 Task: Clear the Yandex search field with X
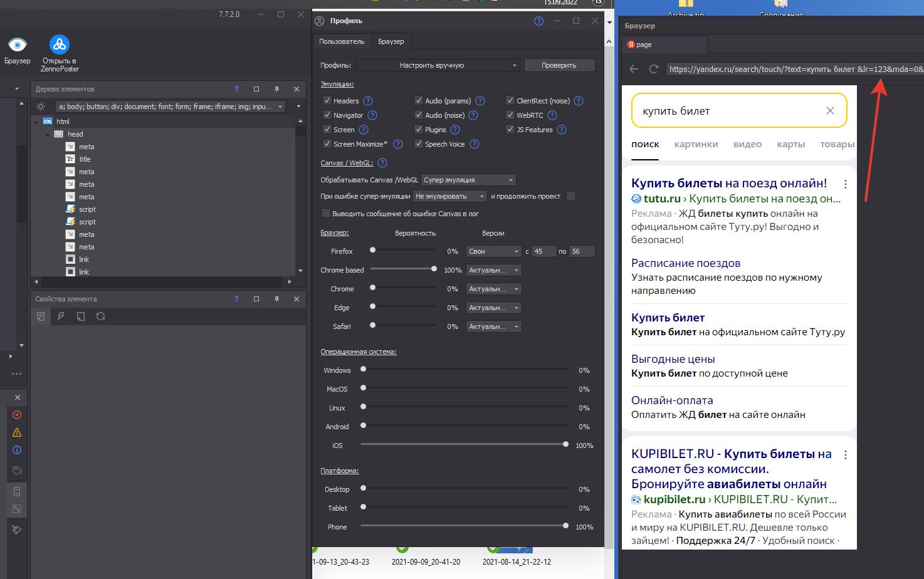(830, 111)
